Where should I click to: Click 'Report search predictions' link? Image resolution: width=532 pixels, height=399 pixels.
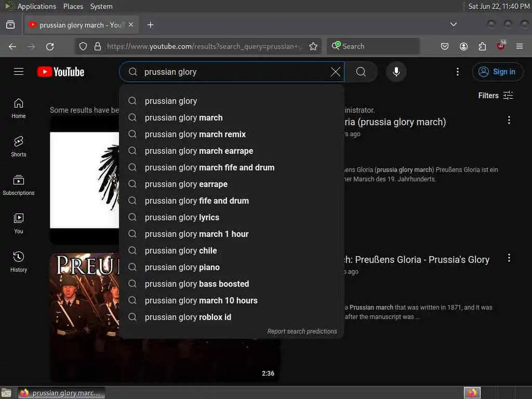click(302, 331)
